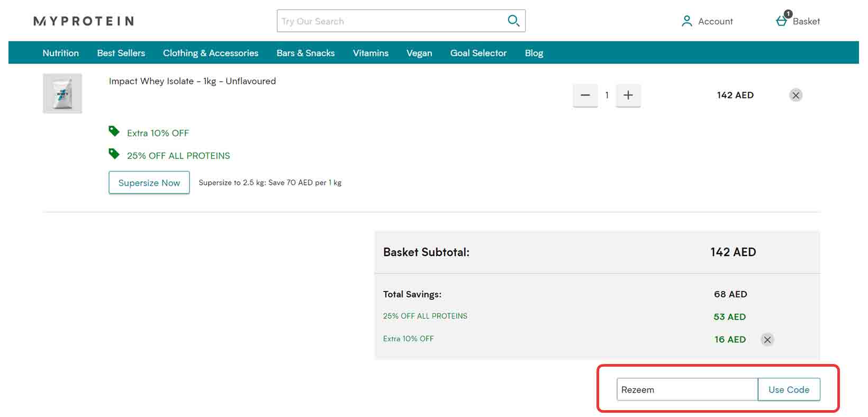Apply discount with Use Code button
This screenshot has width=868, height=417.
pos(789,389)
